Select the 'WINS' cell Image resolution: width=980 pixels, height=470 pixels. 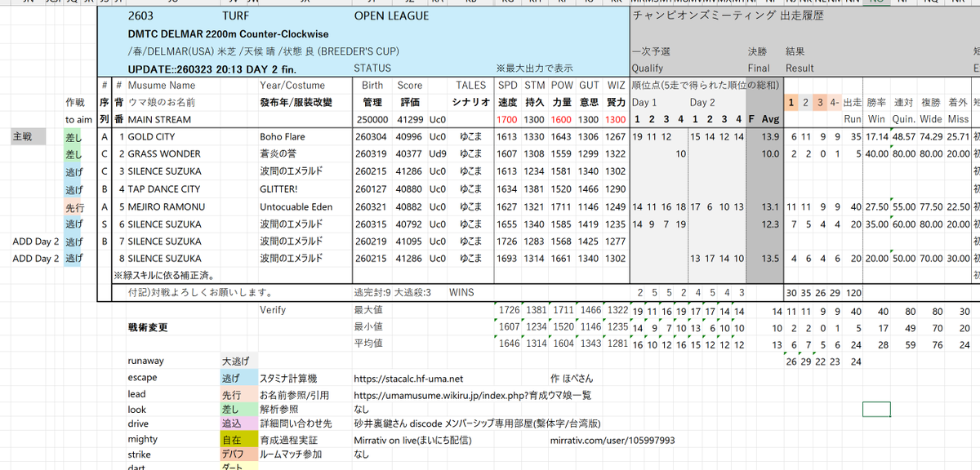(x=461, y=292)
